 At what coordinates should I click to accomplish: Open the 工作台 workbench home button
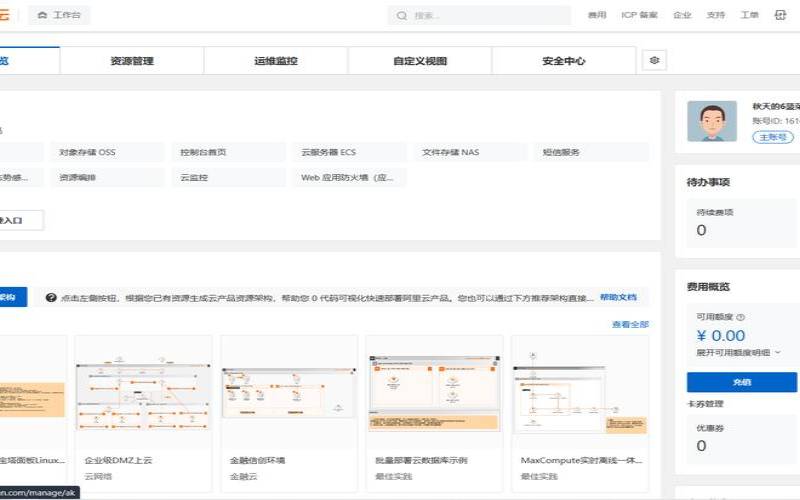tap(59, 15)
